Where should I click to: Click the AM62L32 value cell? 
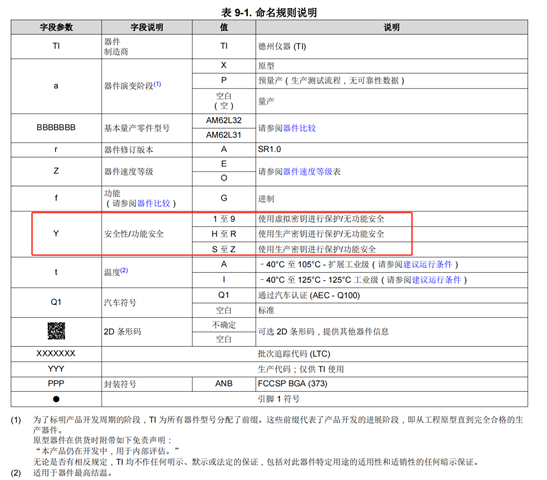click(224, 121)
